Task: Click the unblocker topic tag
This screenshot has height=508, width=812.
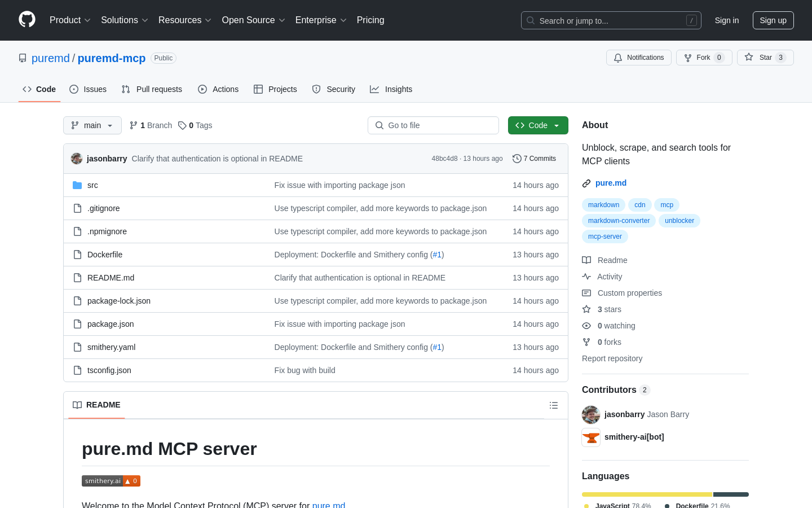Action: click(x=679, y=221)
